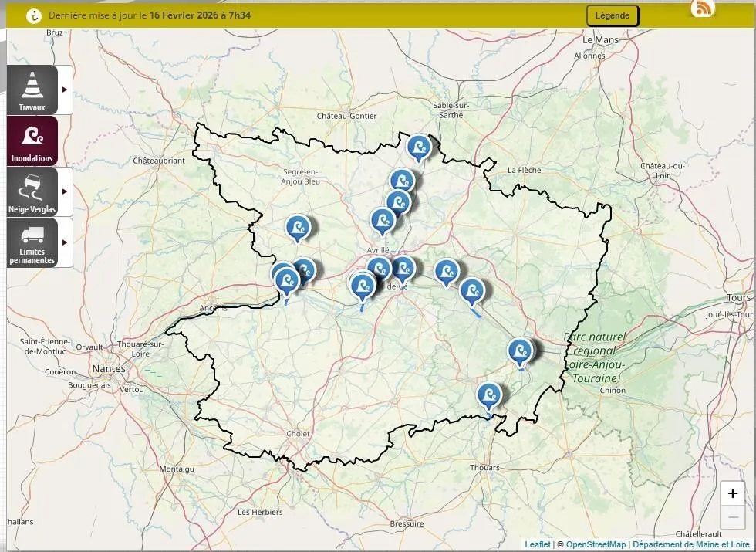Open the Leaflet attribution link
756x552 pixels.
click(538, 544)
